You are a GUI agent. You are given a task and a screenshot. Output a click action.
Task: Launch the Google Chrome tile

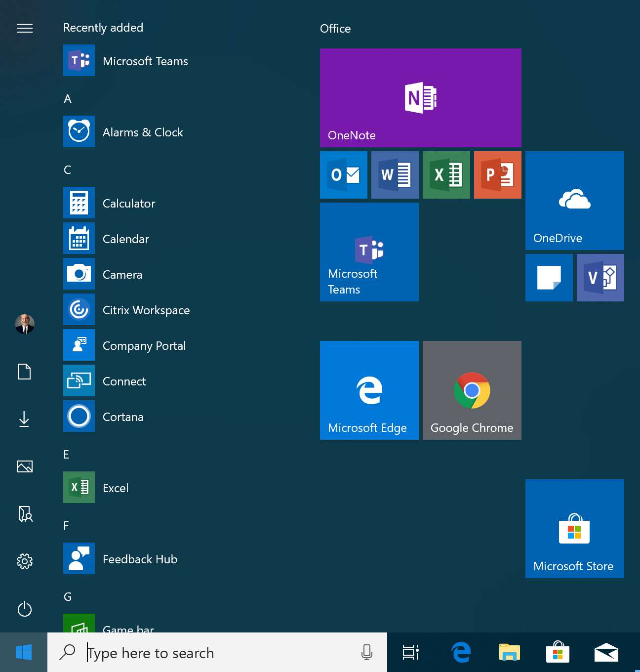click(x=472, y=390)
